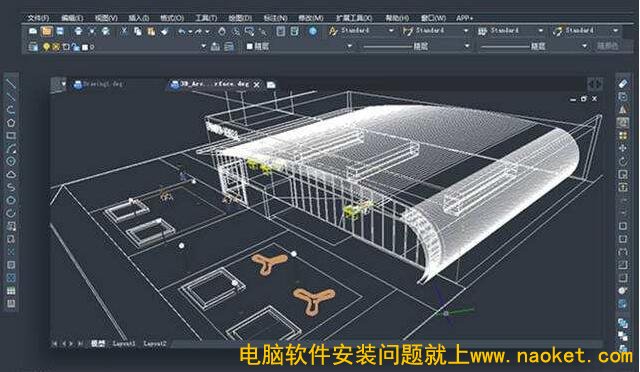Select the Move tool in right toolbar
Viewport: 640px width, 372px height.
pos(622,148)
